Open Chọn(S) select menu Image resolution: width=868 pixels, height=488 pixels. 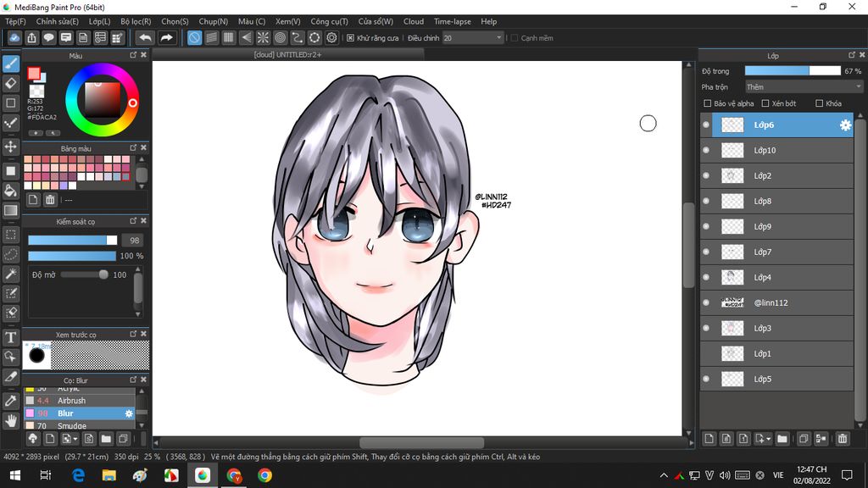(x=175, y=21)
